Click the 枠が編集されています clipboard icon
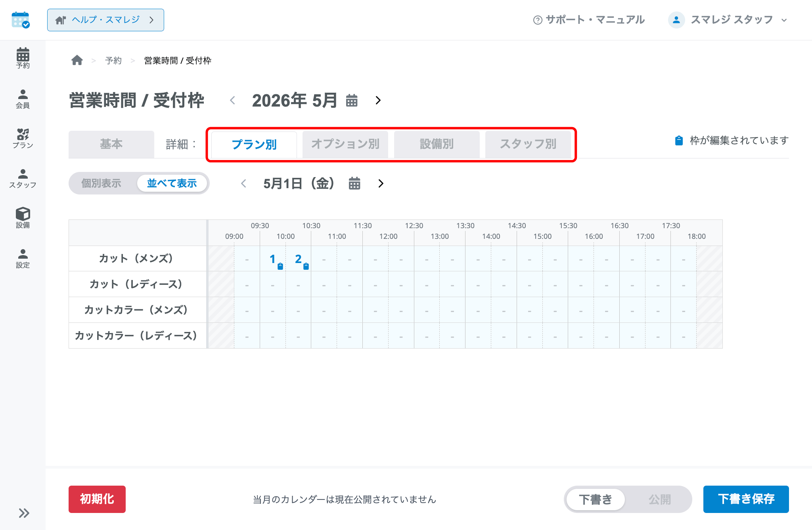Viewport: 812px width, 530px height. click(679, 140)
